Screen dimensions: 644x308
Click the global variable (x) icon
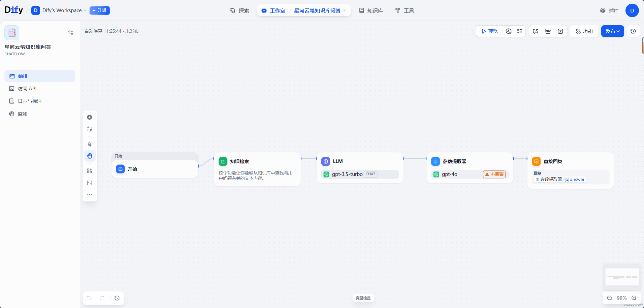560,31
